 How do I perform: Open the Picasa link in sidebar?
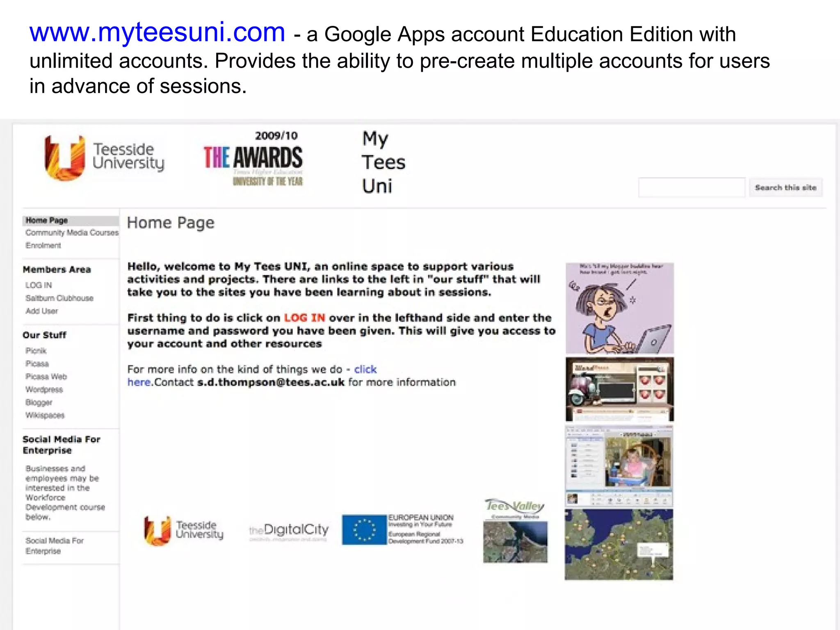pos(37,364)
